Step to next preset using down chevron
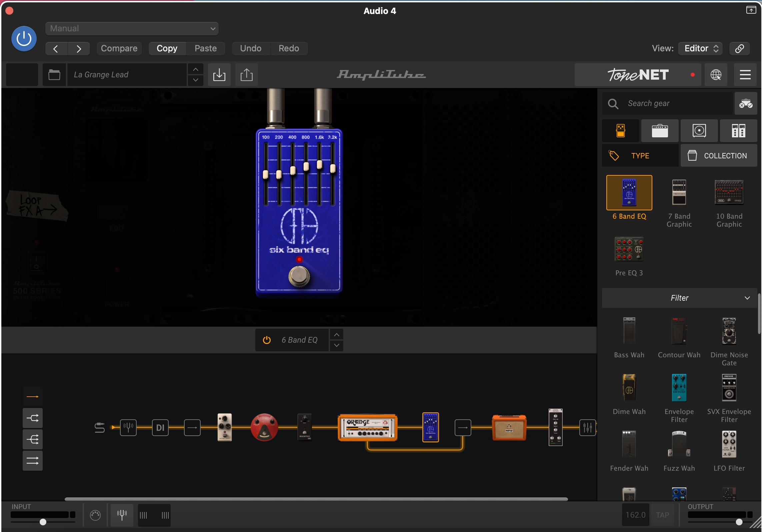The width and height of the screenshot is (762, 532). coord(196,80)
